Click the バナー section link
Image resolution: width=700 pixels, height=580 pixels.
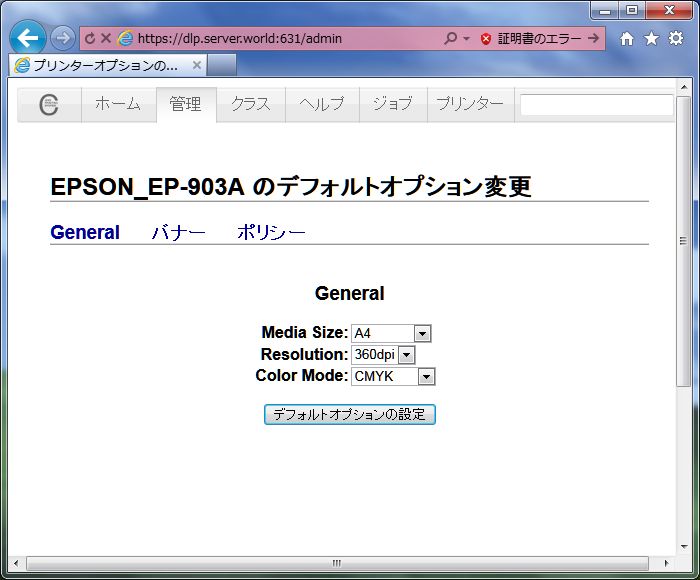click(x=179, y=233)
